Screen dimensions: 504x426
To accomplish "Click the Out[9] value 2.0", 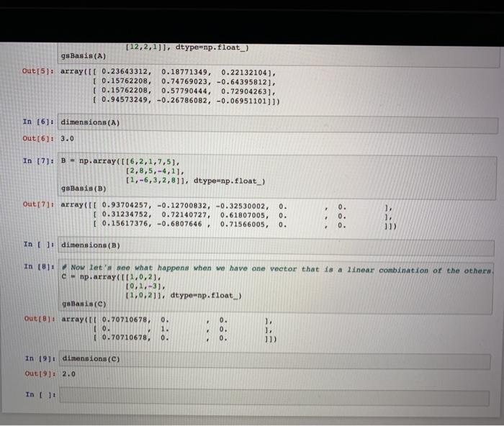I will [x=69, y=374].
